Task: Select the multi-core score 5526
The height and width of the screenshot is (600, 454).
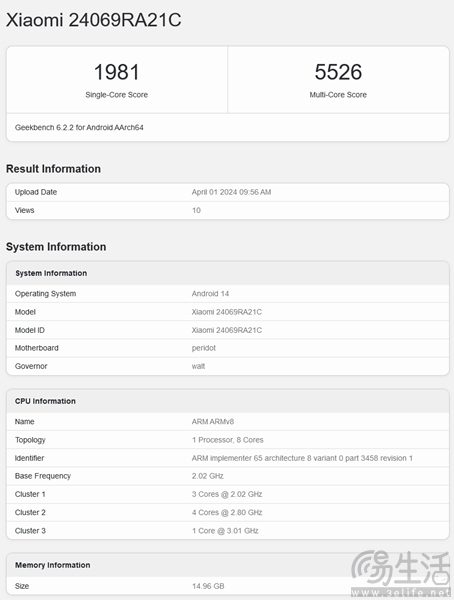Action: tap(338, 72)
